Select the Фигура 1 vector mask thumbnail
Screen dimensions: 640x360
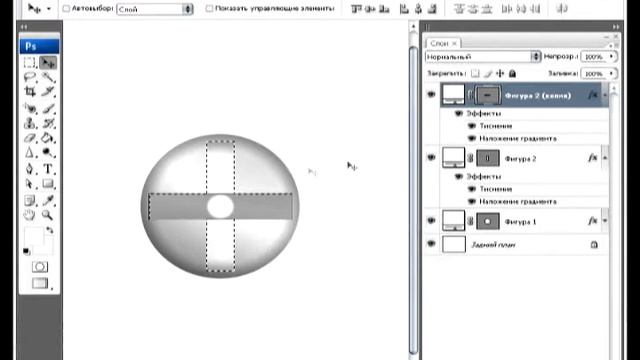point(487,221)
